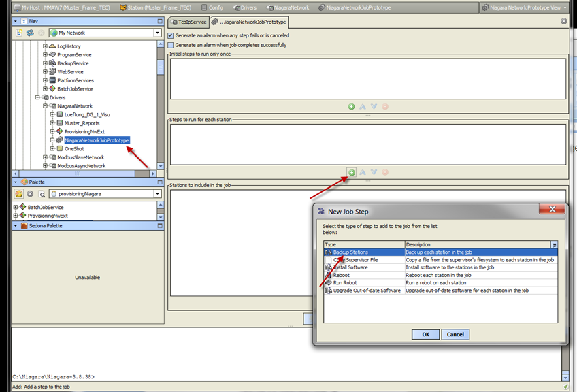577x392 pixels.
Task: Click the table options icon in New Job Step list
Action: pos(554,245)
